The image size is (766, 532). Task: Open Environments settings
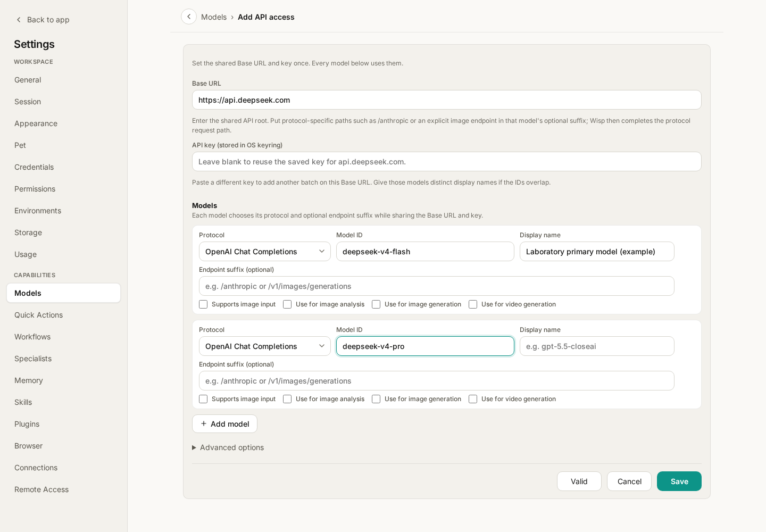(x=63, y=211)
